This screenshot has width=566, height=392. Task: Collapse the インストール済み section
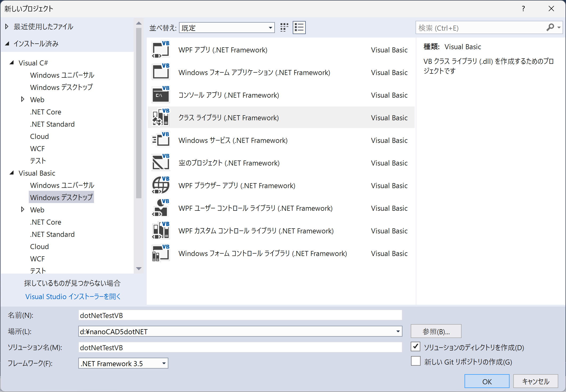(x=7, y=43)
